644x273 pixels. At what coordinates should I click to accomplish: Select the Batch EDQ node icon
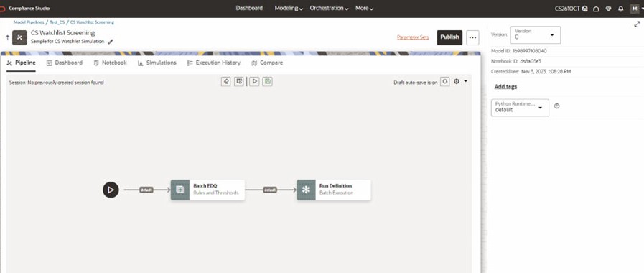[x=180, y=190]
